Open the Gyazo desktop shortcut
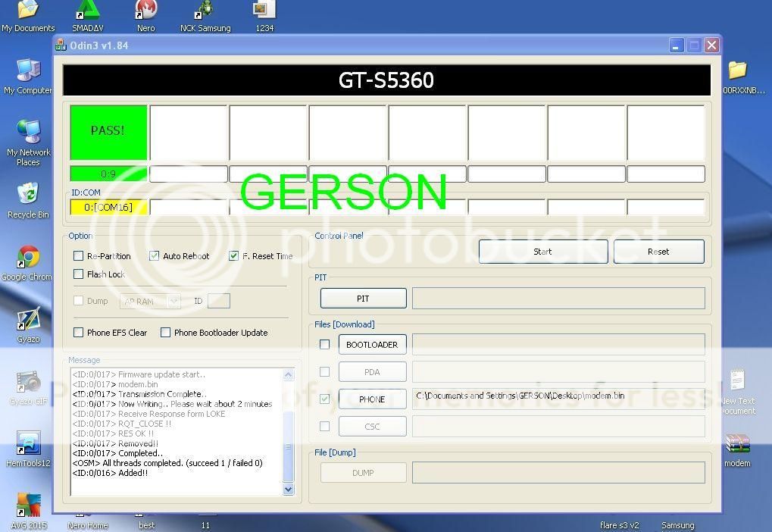Image resolution: width=772 pixels, height=532 pixels. [28, 321]
